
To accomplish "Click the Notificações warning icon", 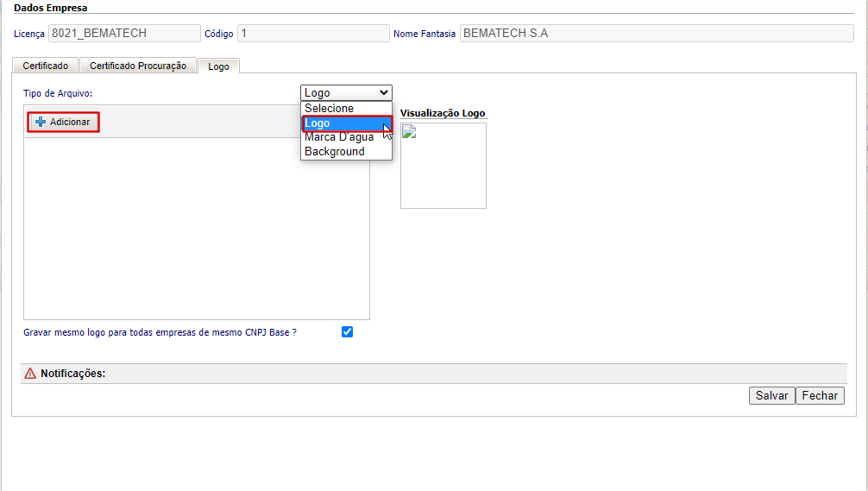I will [30, 374].
